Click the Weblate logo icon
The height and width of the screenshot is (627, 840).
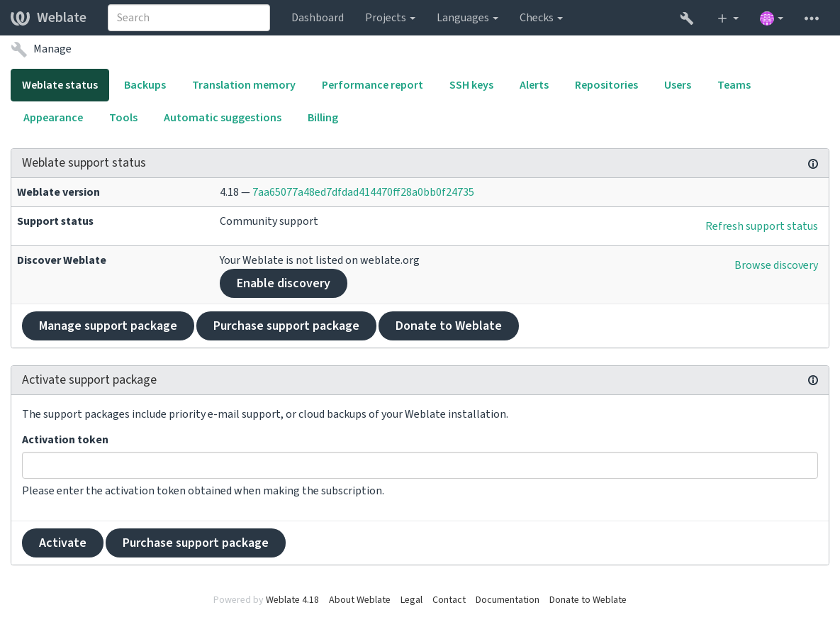point(21,18)
